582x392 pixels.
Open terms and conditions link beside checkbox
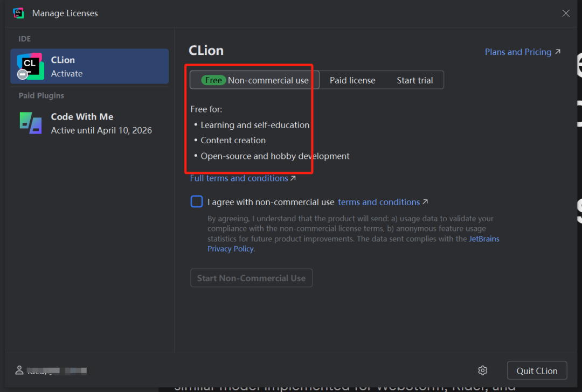[x=383, y=202]
